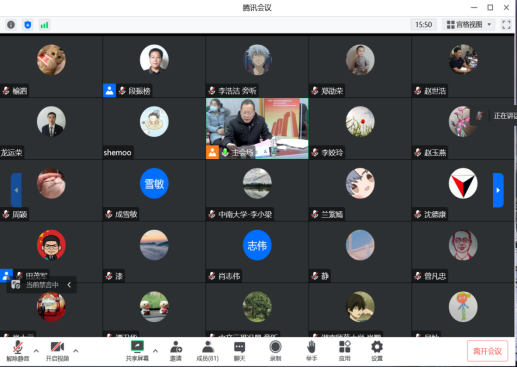Viewport: 517px width, 368px height.
Task: Go to previous page of participants
Action: 16,190
